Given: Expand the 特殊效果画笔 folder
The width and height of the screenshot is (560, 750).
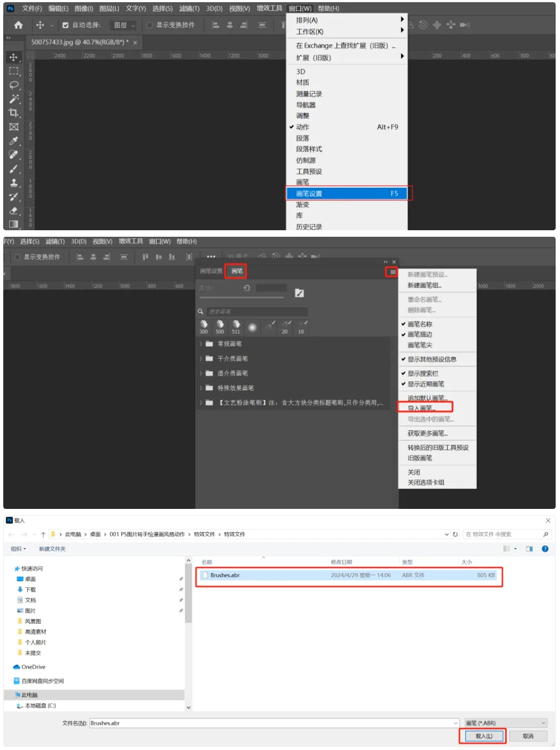Looking at the screenshot, I should click(201, 388).
